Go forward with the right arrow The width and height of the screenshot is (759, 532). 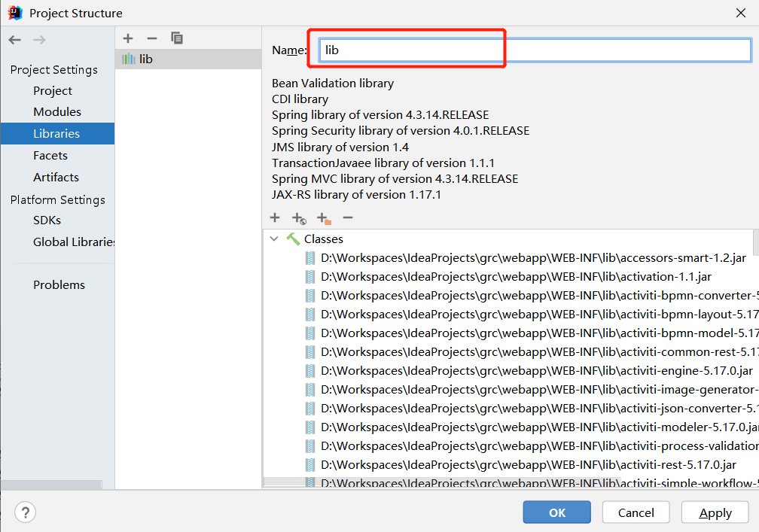point(40,40)
